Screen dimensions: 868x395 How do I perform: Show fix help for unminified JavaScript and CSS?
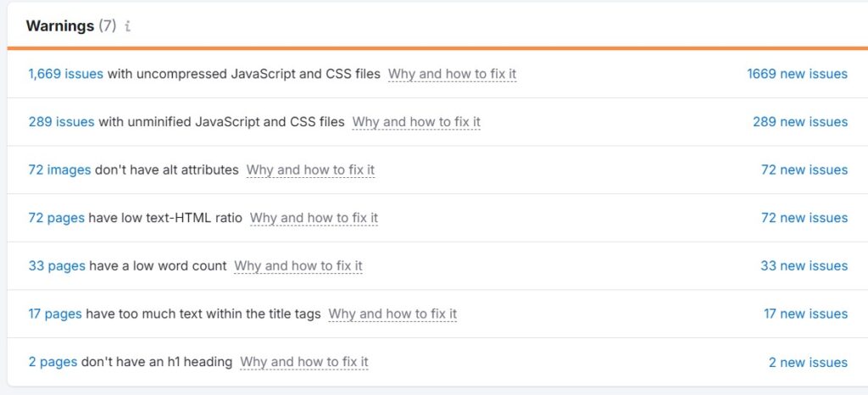coord(416,122)
